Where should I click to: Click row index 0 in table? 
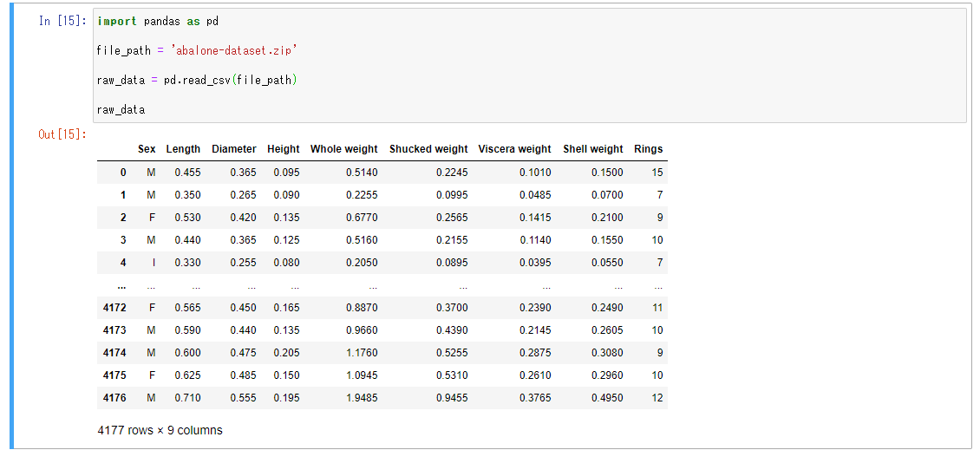coord(123,173)
